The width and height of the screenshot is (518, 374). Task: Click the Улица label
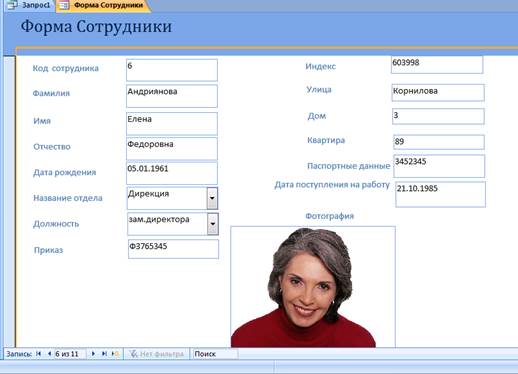click(319, 90)
